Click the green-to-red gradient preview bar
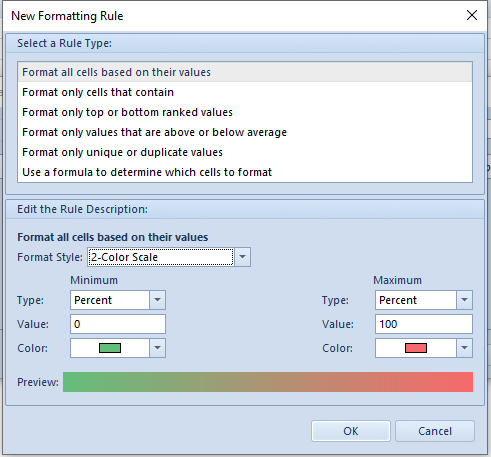 [x=268, y=382]
